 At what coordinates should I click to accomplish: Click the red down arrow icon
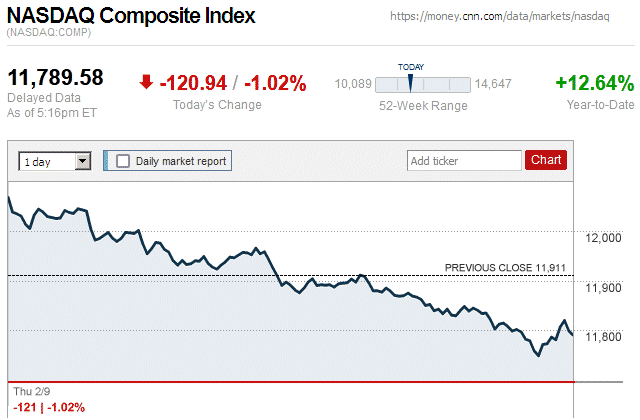[146, 82]
